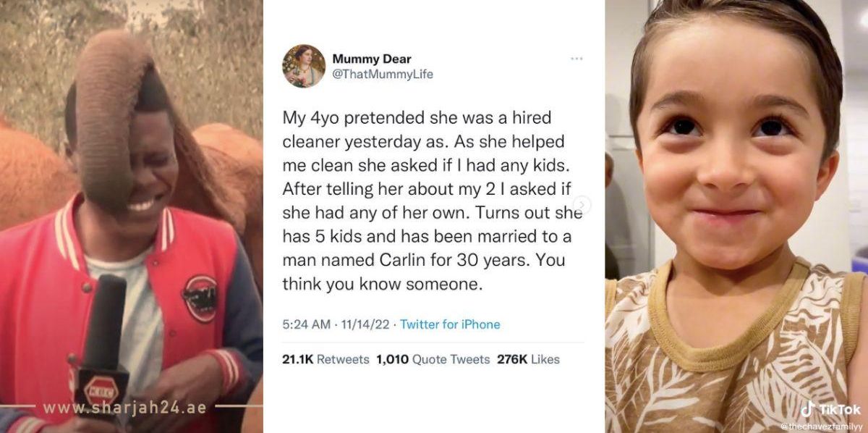Screen dimensions: 868x433
Task: Click the www.sharjah24.ae watermark
Action: [124, 408]
